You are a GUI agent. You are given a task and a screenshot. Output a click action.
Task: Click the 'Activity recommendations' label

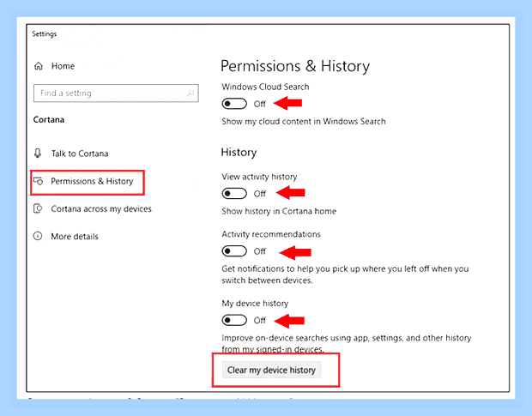(x=271, y=234)
